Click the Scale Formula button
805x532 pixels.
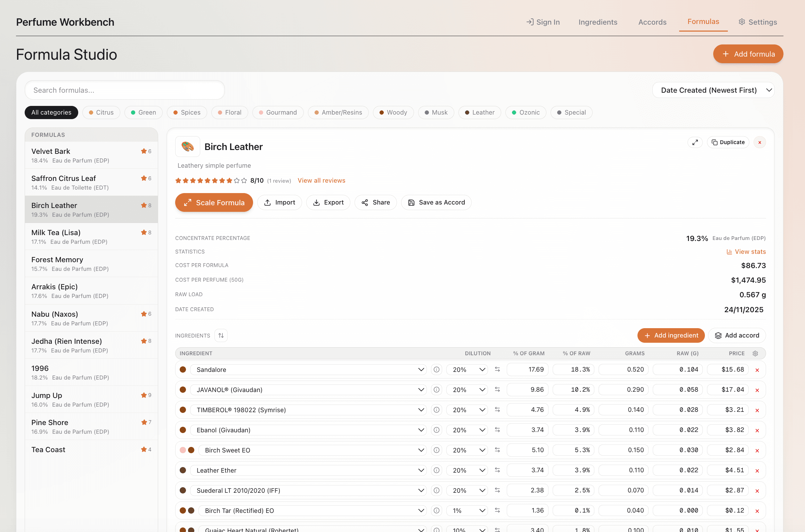click(x=214, y=202)
